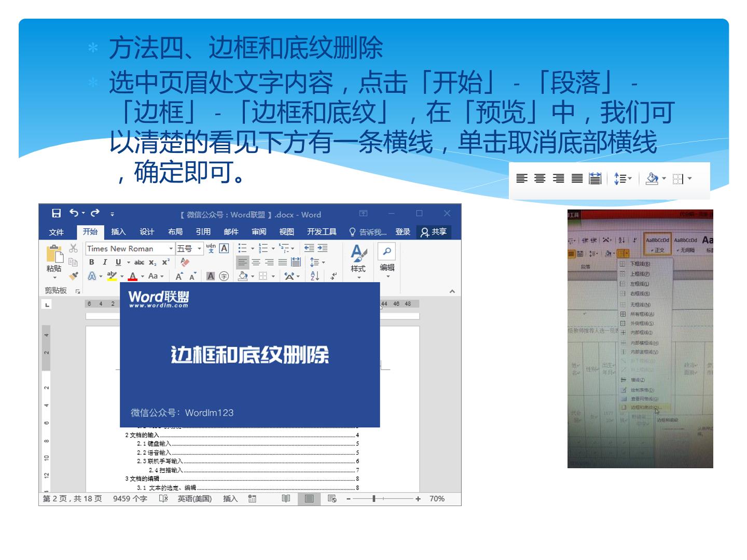Click the Increase Indent icon
The height and width of the screenshot is (560, 747).
(323, 248)
